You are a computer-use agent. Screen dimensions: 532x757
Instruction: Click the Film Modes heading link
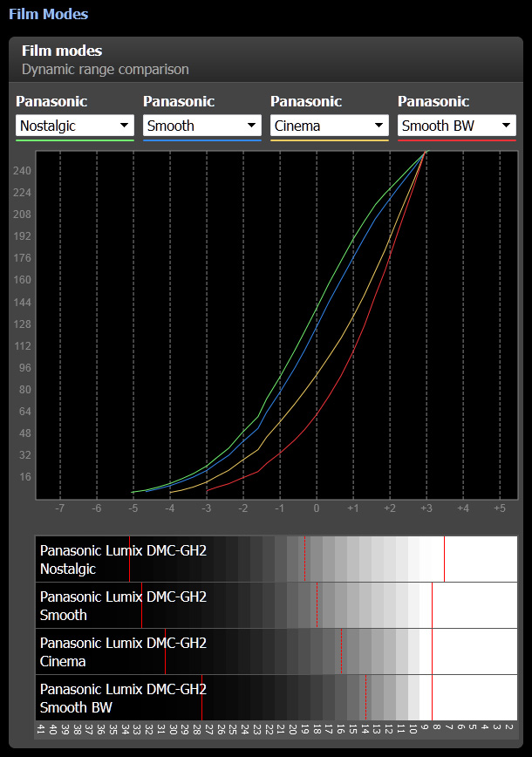(48, 14)
